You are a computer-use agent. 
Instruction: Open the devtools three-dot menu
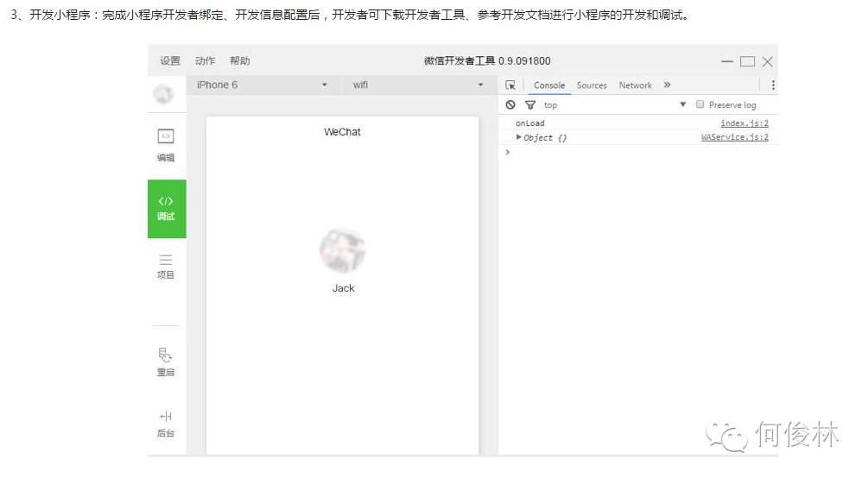pos(773,85)
